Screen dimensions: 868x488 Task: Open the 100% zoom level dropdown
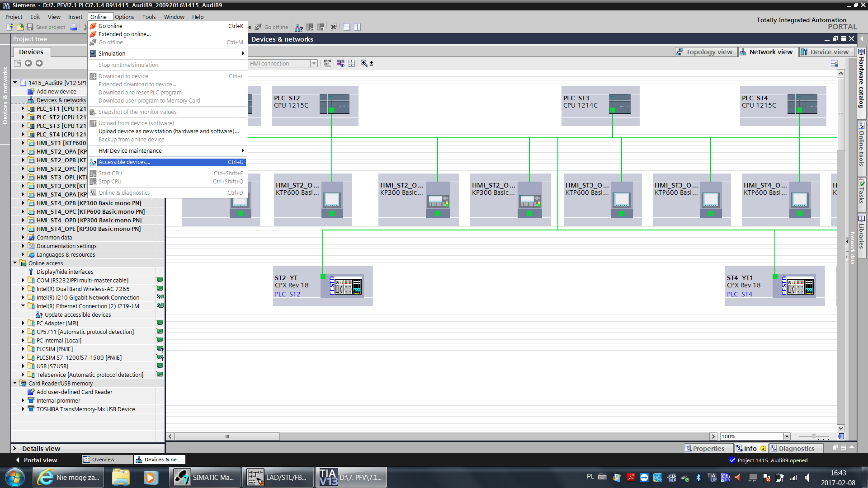787,436
